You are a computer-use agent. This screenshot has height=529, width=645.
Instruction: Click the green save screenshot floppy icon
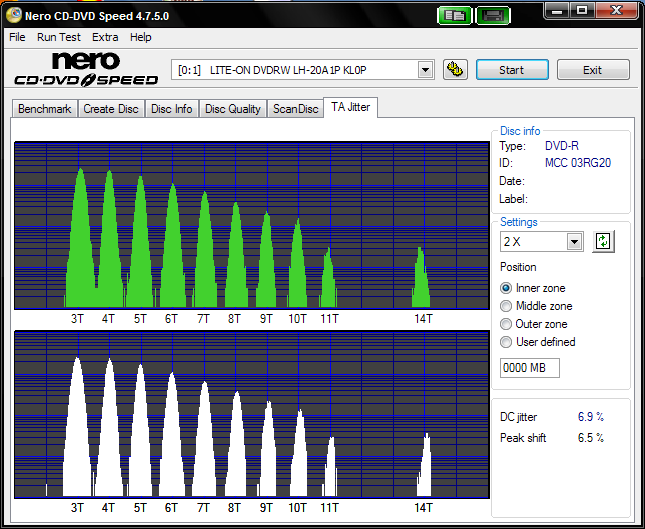[493, 16]
